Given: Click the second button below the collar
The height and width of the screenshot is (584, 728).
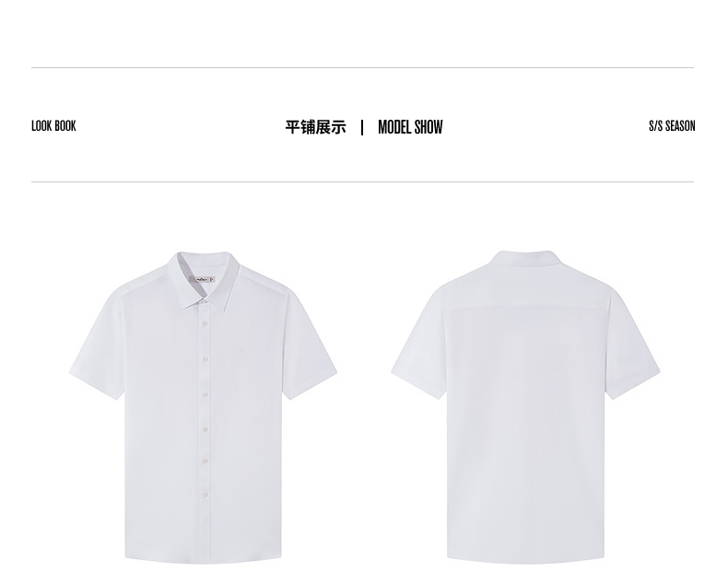Looking at the screenshot, I should 205,322.
